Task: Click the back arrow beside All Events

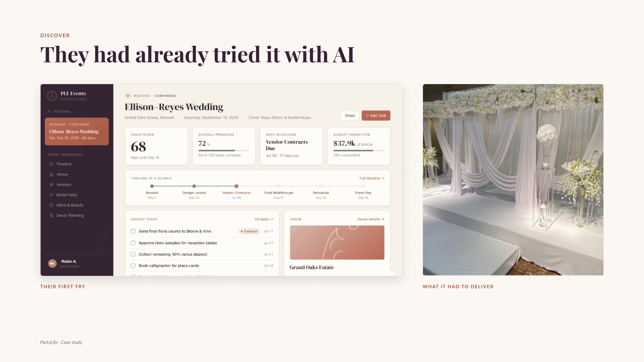Action: (x=49, y=111)
